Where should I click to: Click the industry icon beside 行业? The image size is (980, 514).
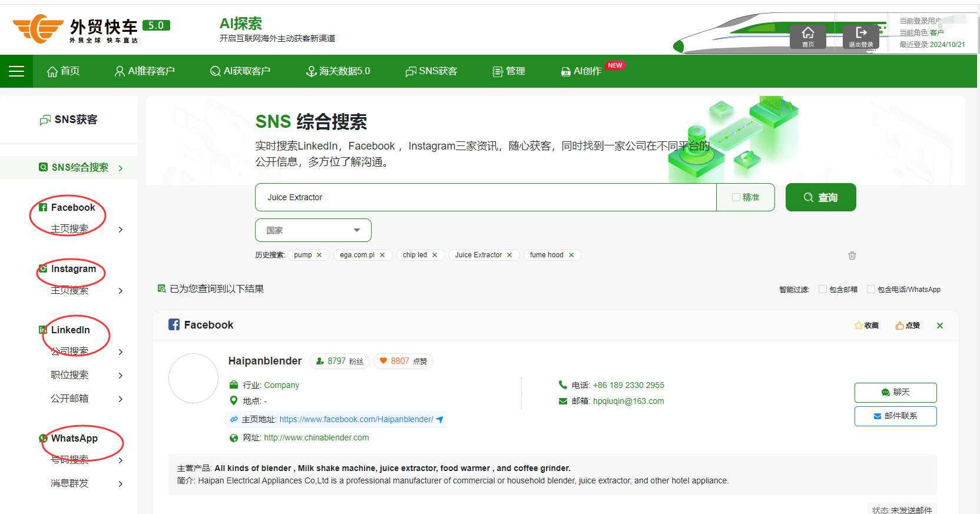[x=234, y=385]
